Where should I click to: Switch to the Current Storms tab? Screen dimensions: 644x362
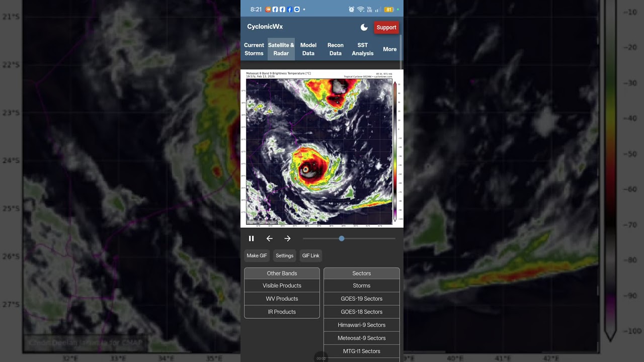[254, 49]
